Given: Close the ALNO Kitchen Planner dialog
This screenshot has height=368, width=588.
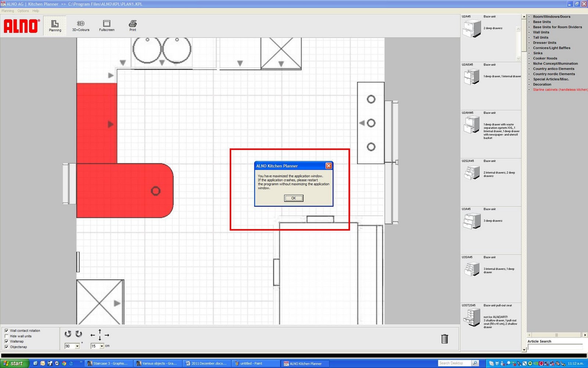Looking at the screenshot, I should point(329,166).
